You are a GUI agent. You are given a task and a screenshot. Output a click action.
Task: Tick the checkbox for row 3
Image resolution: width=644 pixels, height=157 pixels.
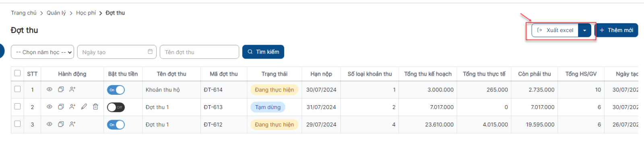tap(17, 124)
